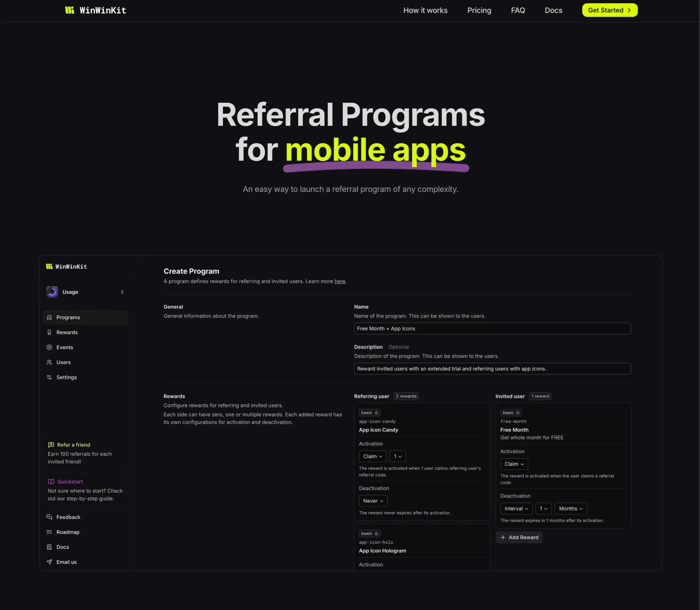Open the Pricing nav item

479,10
